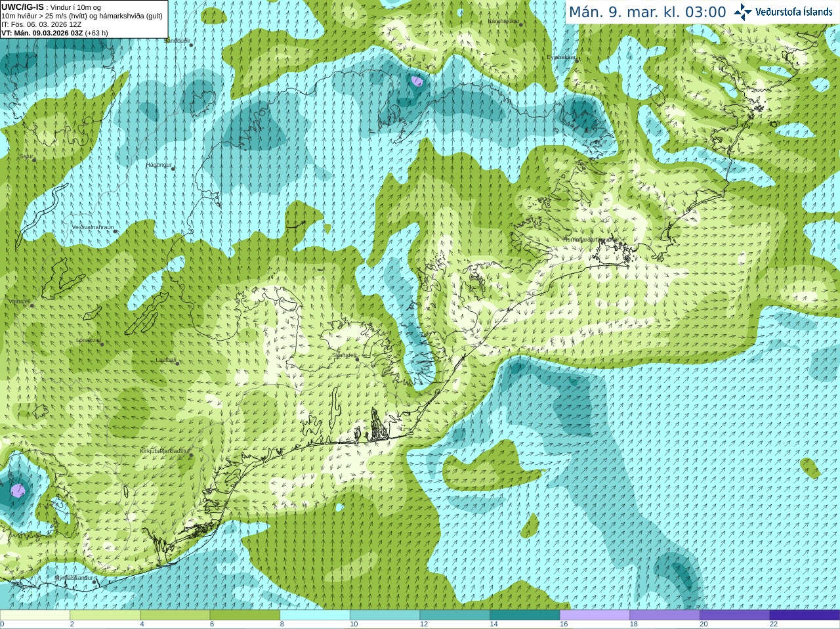Click the purple wind peak north of Mýrdalssandur

coord(18,490)
